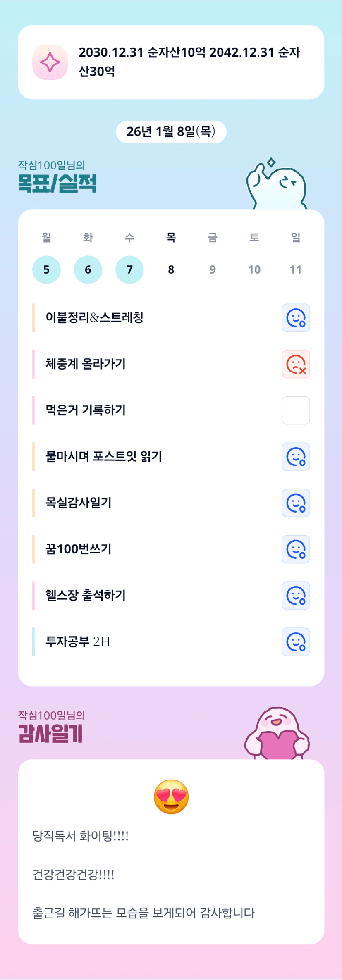Select Sunday the 11th in week calendar
This screenshot has width=342, height=980.
point(296,269)
